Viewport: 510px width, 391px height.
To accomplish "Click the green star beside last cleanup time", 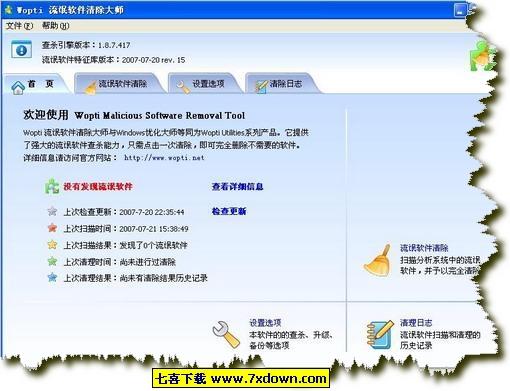I will [52, 261].
